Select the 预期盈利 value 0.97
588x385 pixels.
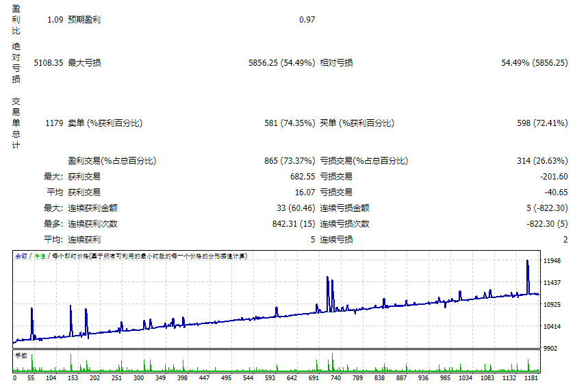pyautogui.click(x=307, y=20)
